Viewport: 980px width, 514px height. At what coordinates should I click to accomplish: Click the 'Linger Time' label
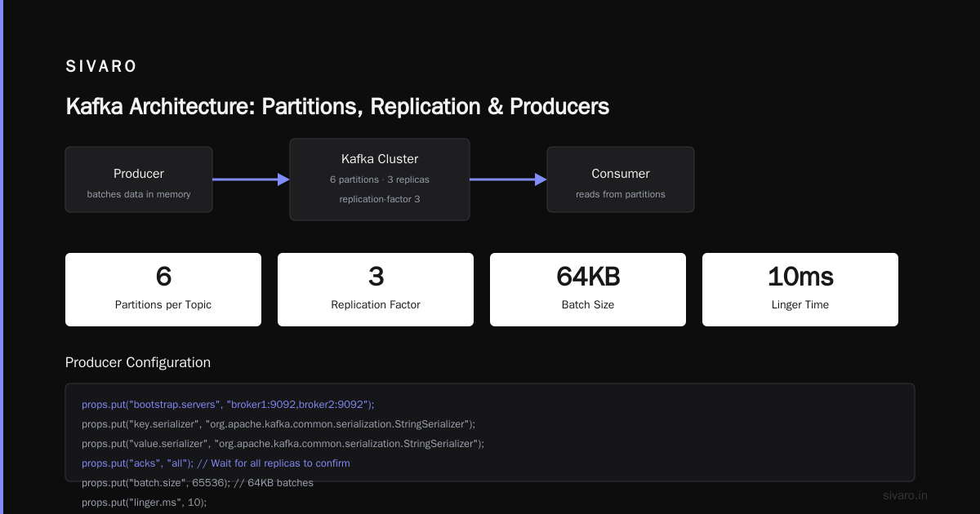point(800,304)
